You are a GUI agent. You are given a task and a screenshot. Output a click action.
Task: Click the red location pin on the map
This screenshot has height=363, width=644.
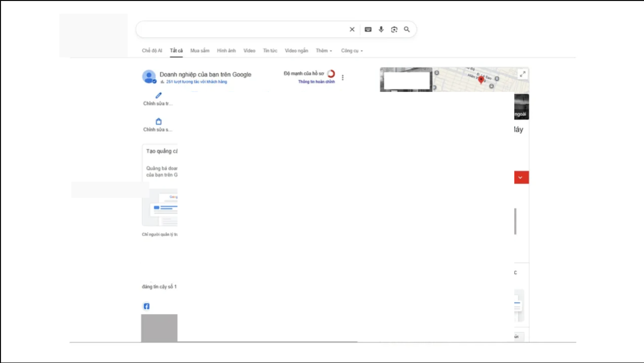481,80
